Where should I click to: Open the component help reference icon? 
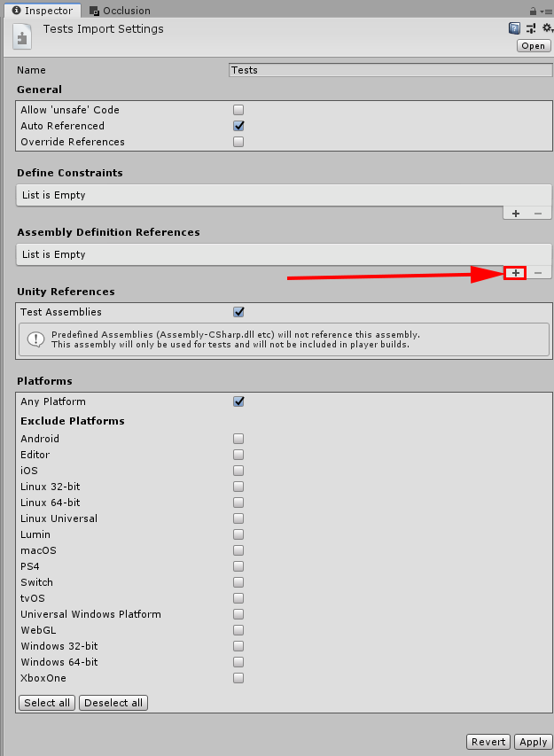(x=514, y=28)
